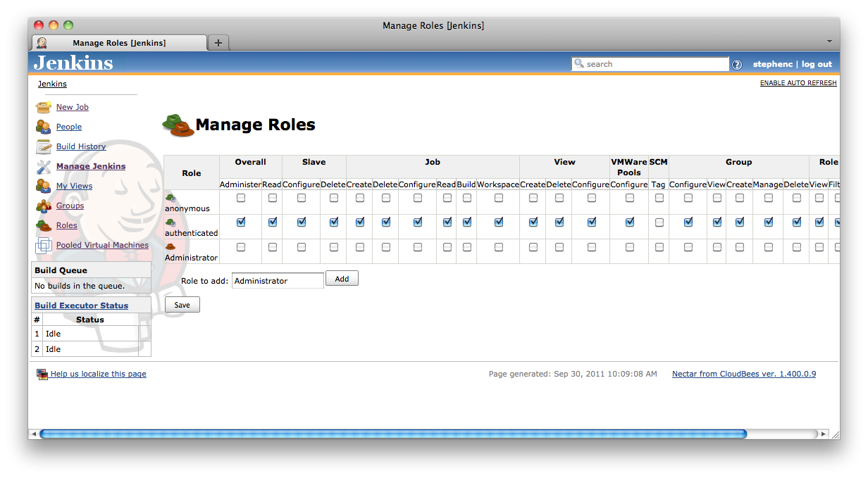Go to Manage Jenkins

point(91,166)
